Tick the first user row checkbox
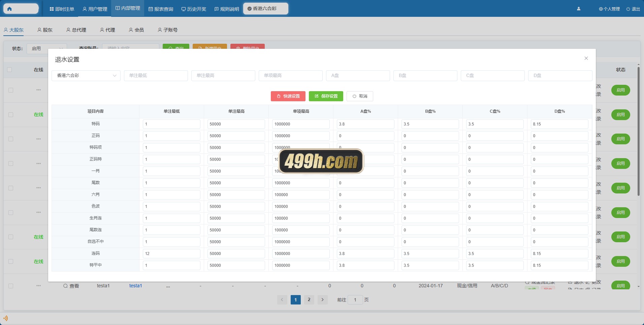644x325 pixels. pos(11,90)
